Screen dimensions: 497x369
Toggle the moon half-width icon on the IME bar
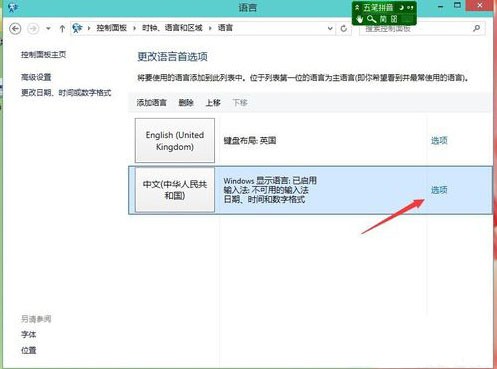pyautogui.click(x=402, y=7)
